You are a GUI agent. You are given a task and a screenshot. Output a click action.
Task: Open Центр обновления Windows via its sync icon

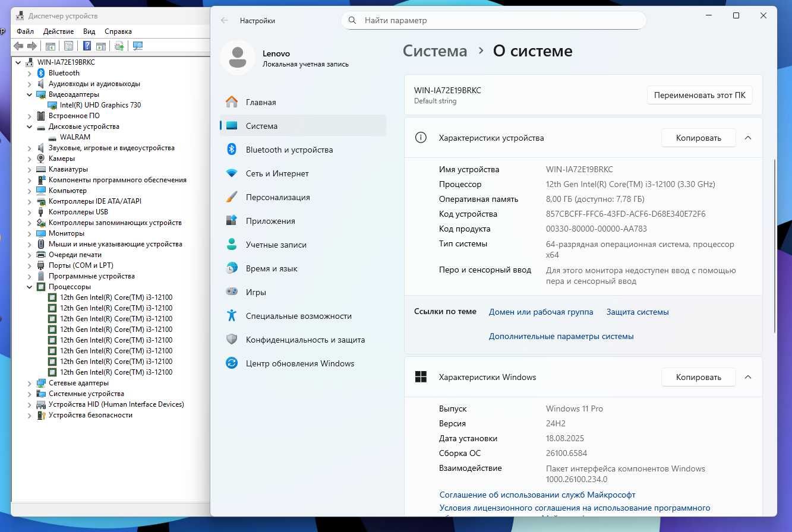(x=232, y=363)
